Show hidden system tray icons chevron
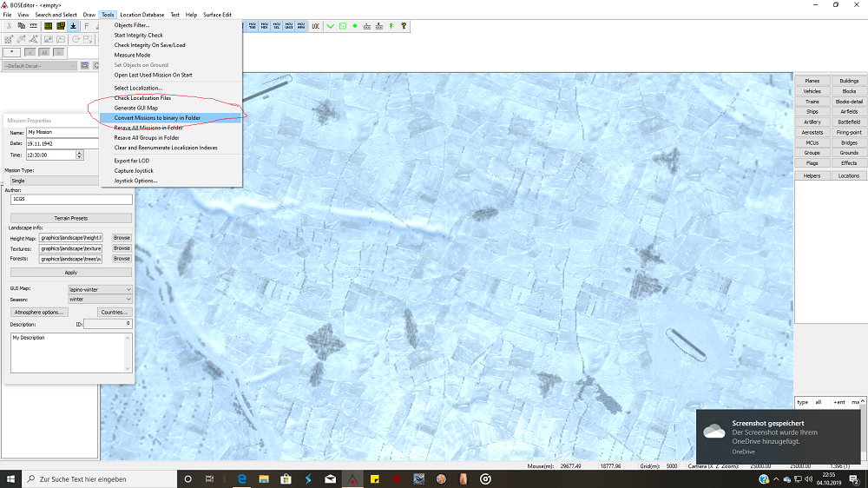 point(776,479)
